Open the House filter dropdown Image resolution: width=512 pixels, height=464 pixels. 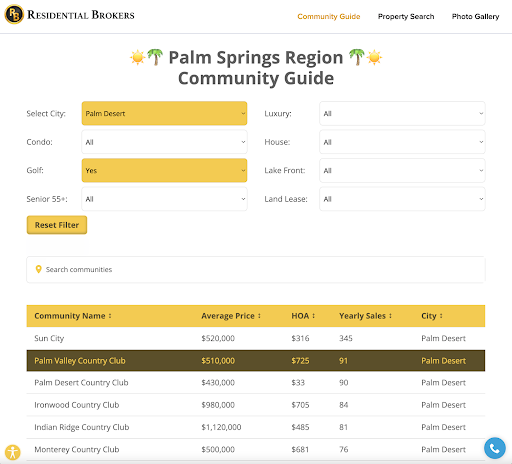pyautogui.click(x=402, y=142)
